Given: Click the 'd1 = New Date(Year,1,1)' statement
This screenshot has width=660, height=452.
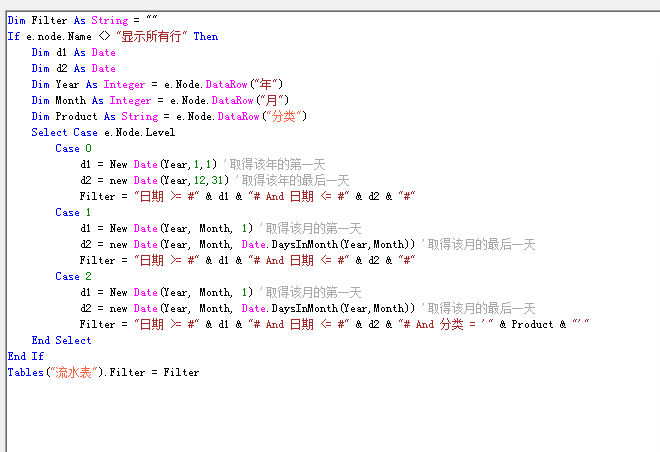Looking at the screenshot, I should (149, 164).
